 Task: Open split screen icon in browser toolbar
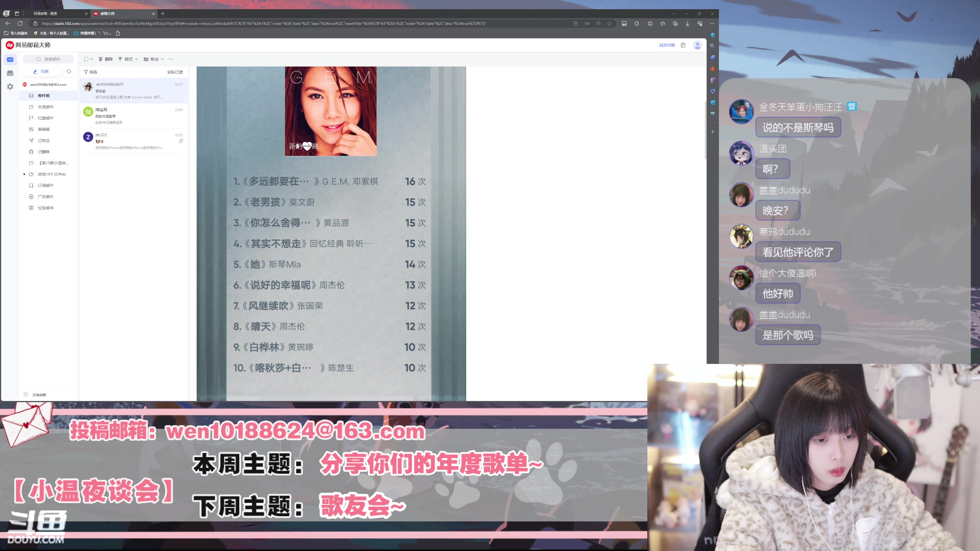pyautogui.click(x=650, y=23)
